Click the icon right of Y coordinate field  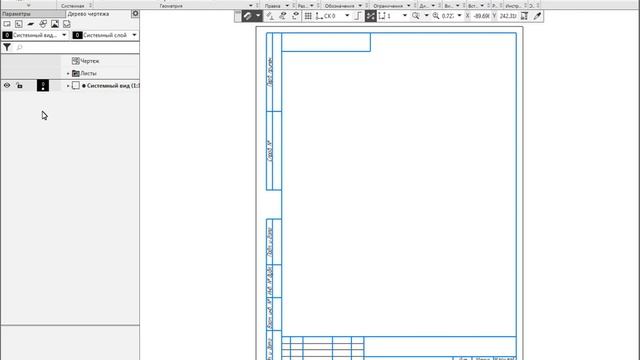[x=524, y=16]
